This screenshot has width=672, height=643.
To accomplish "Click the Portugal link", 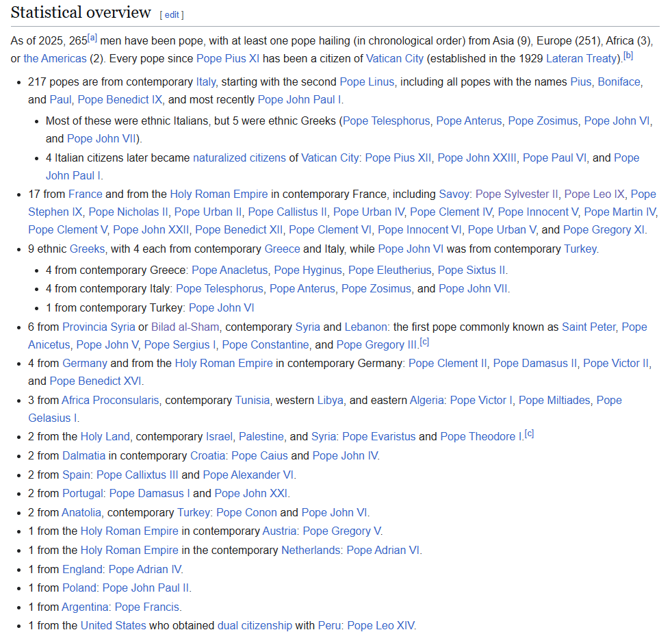I will point(83,494).
